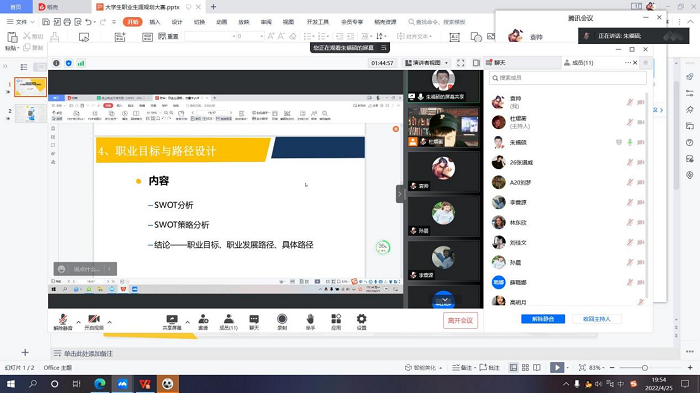Switch to the 插入 (Insert) ribbon tab
The height and width of the screenshot is (393, 700).
[154, 22]
